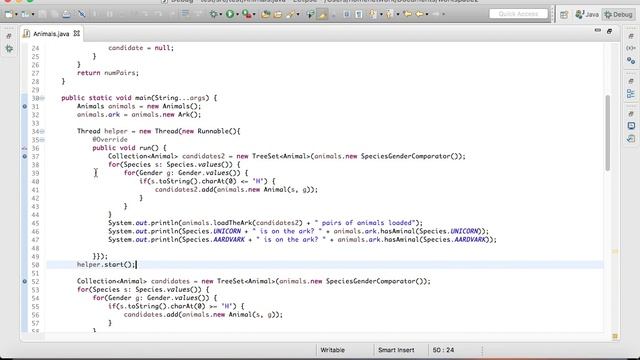The image size is (640, 360).
Task: Collapse the main method at line 30
Action: (x=42, y=98)
